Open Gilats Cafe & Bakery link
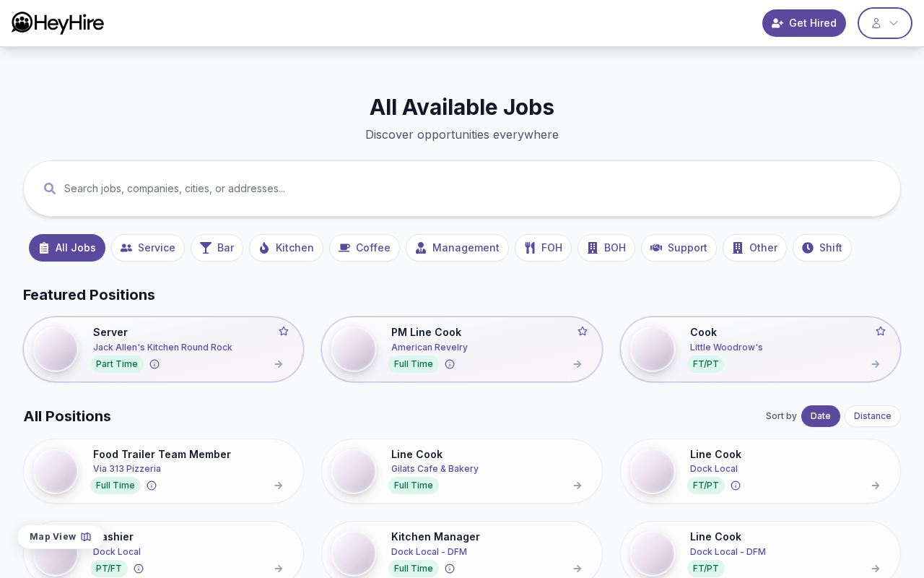Image resolution: width=924 pixels, height=578 pixels. (x=435, y=469)
